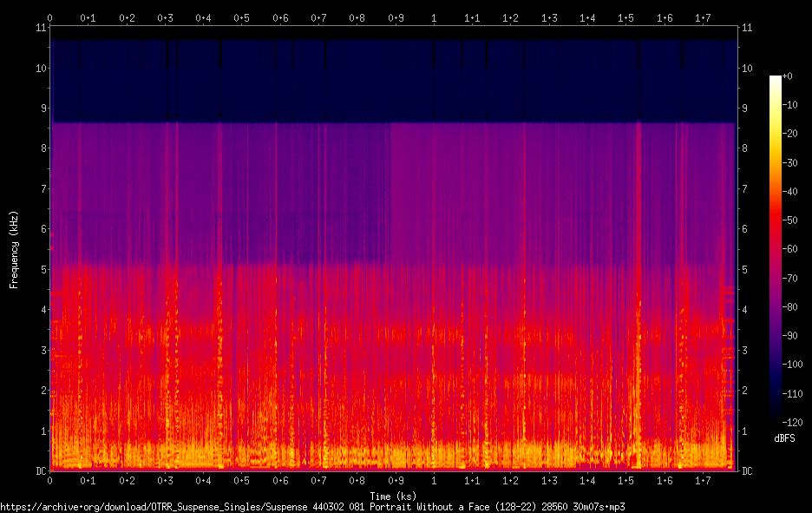Click the 0·5 marker on bottom time axis
Screen dimensions: 812x513
point(241,481)
